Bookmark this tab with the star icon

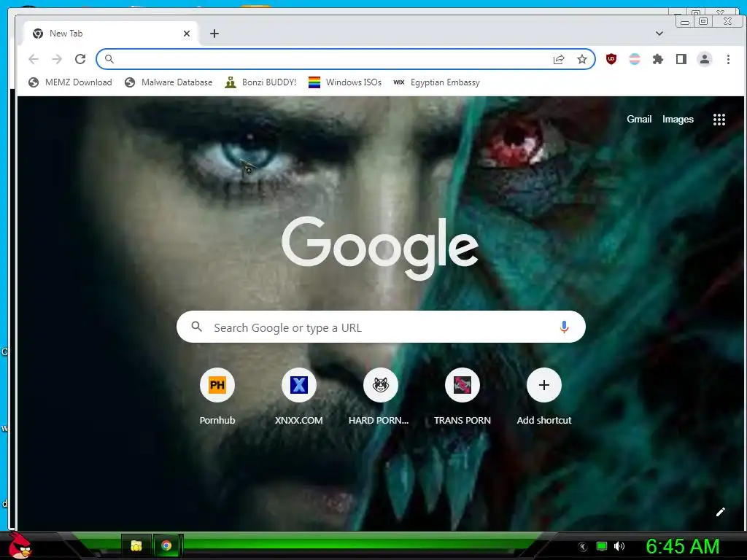[581, 59]
